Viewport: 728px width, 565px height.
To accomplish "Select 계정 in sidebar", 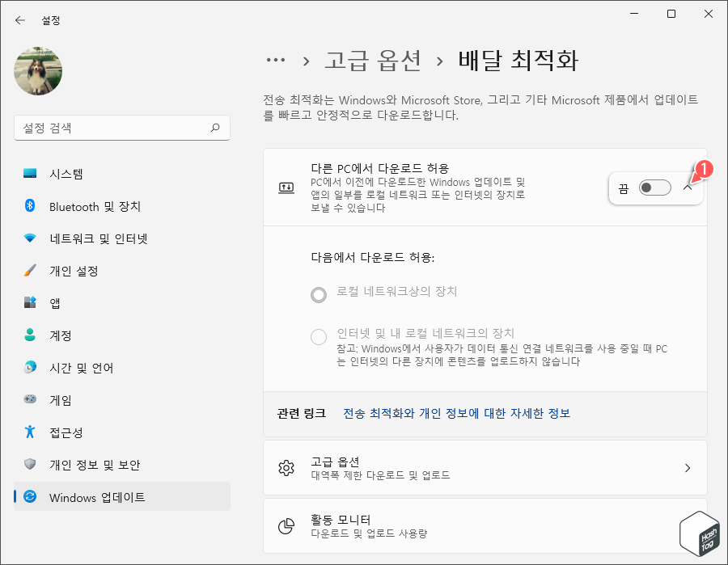I will (122, 335).
